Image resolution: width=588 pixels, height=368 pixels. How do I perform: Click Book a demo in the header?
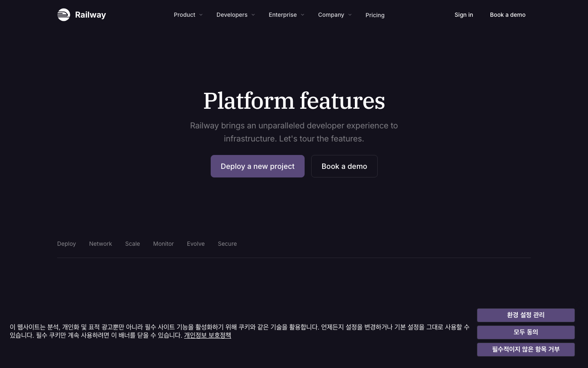508,15
